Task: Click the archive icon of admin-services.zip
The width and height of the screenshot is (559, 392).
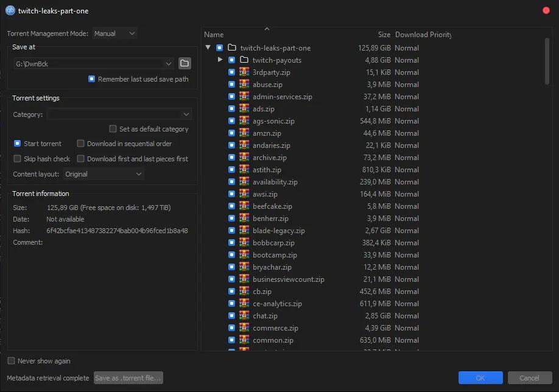Action: tap(244, 96)
